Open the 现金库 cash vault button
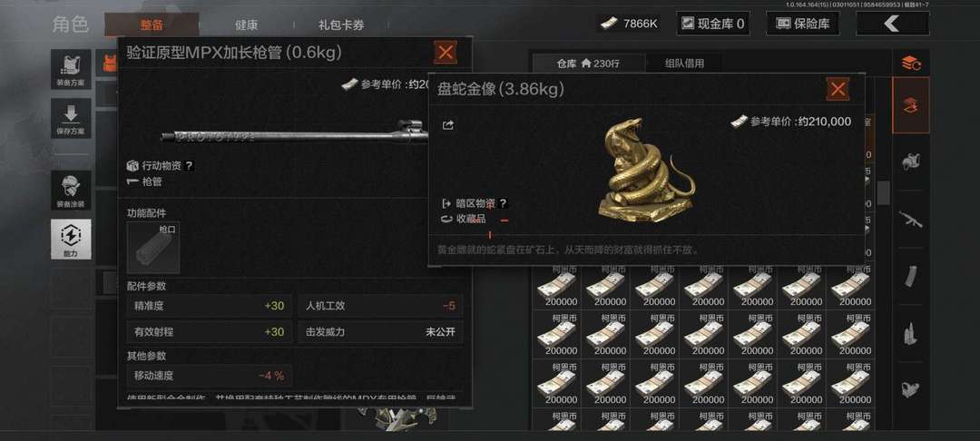The width and height of the screenshot is (980, 441). coord(713,24)
